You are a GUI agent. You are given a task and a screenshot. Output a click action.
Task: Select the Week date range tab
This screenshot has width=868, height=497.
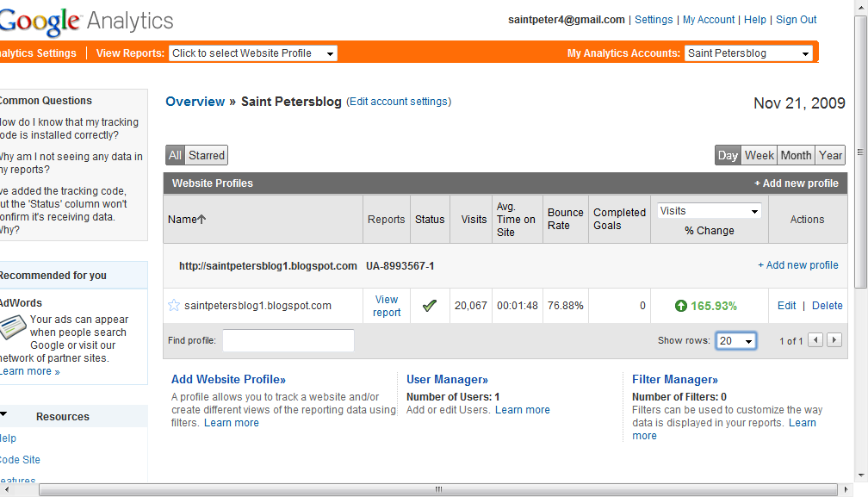click(x=759, y=155)
